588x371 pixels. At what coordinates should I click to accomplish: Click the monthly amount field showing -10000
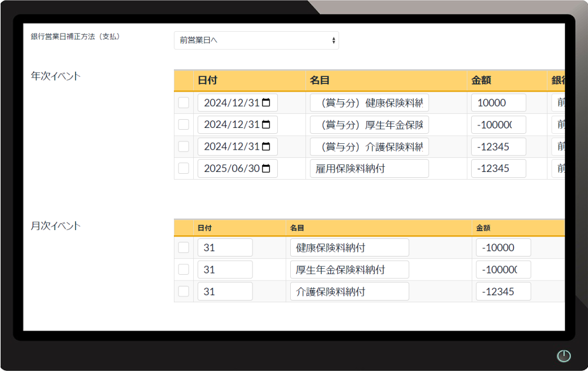[x=503, y=248]
